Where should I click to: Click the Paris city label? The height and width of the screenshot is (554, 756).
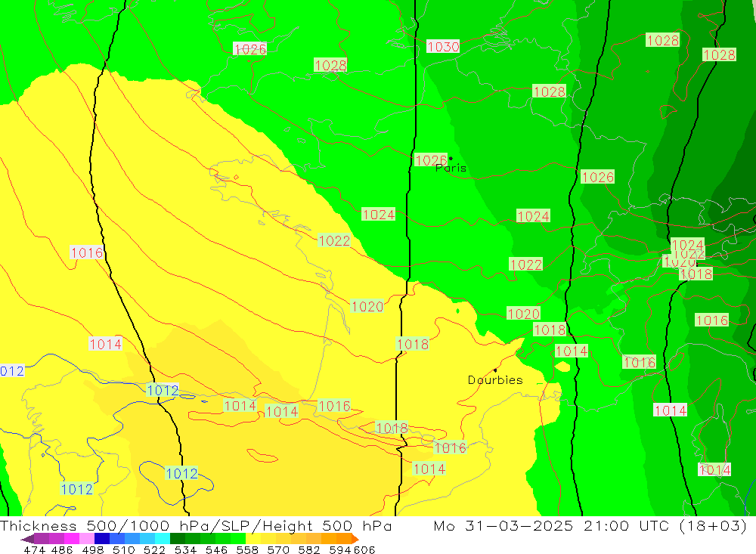coord(451,168)
